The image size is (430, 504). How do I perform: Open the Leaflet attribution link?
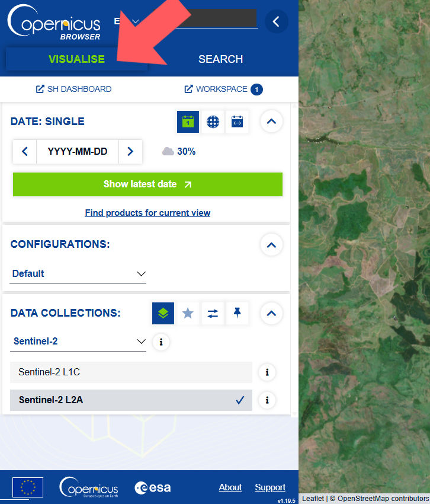pyautogui.click(x=313, y=499)
